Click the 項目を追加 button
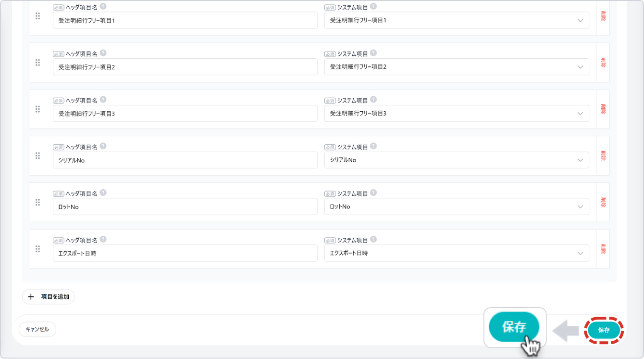Viewport: 644px width, 359px height. click(49, 297)
